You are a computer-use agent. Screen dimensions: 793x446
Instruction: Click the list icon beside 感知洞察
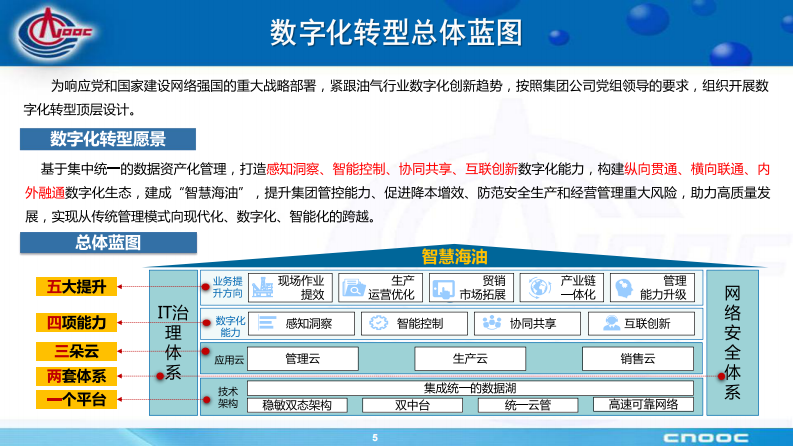[x=267, y=323]
